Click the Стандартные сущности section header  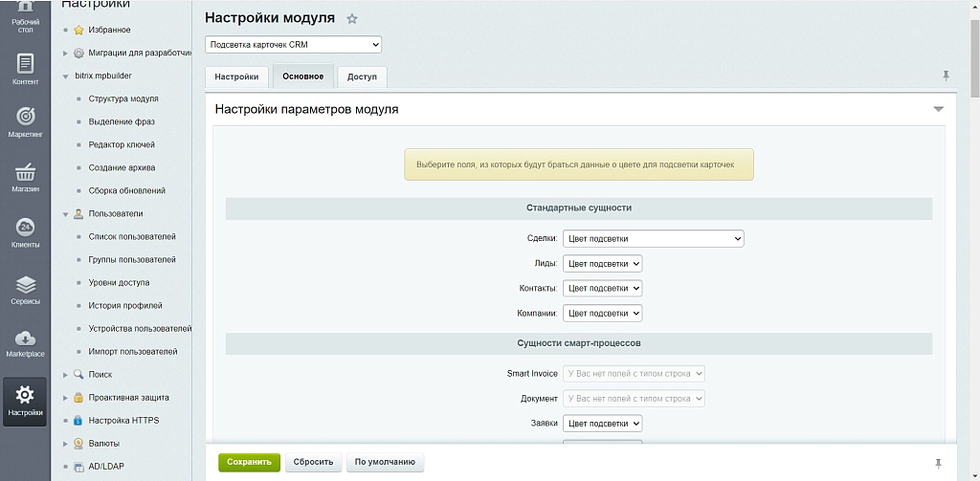tap(579, 208)
